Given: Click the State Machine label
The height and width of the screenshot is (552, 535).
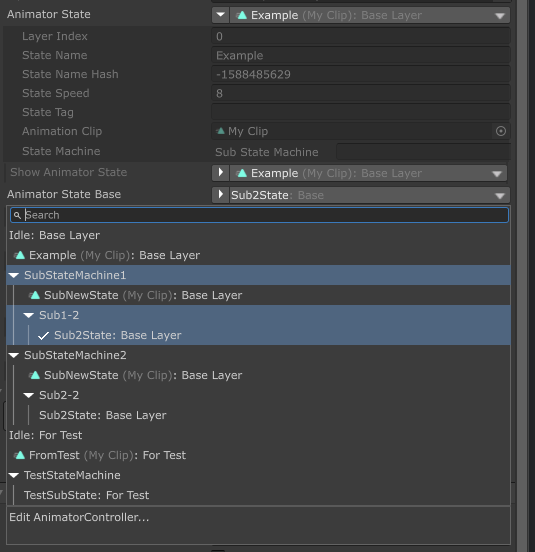Looking at the screenshot, I should tap(61, 151).
